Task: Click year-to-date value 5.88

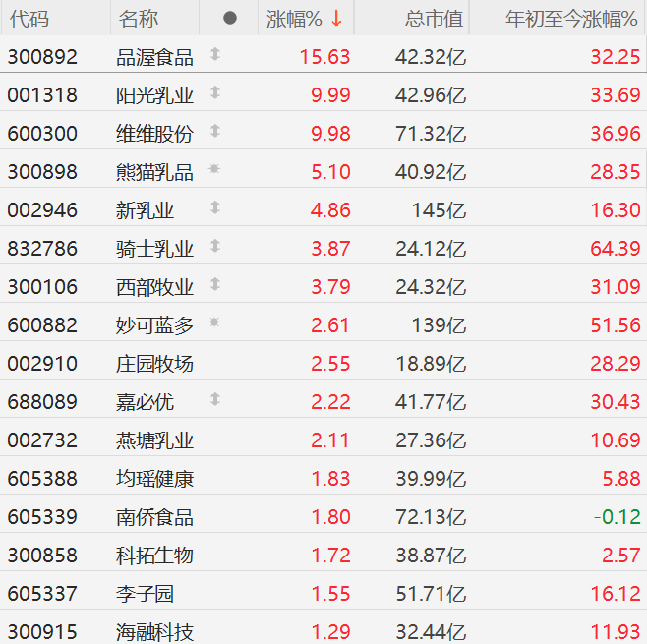Action: coord(621,479)
